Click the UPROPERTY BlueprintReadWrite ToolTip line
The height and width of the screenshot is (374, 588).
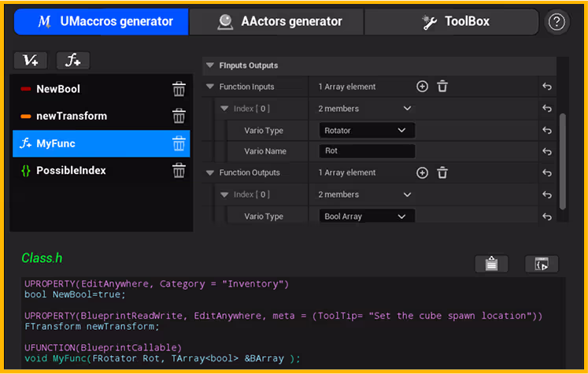click(283, 316)
